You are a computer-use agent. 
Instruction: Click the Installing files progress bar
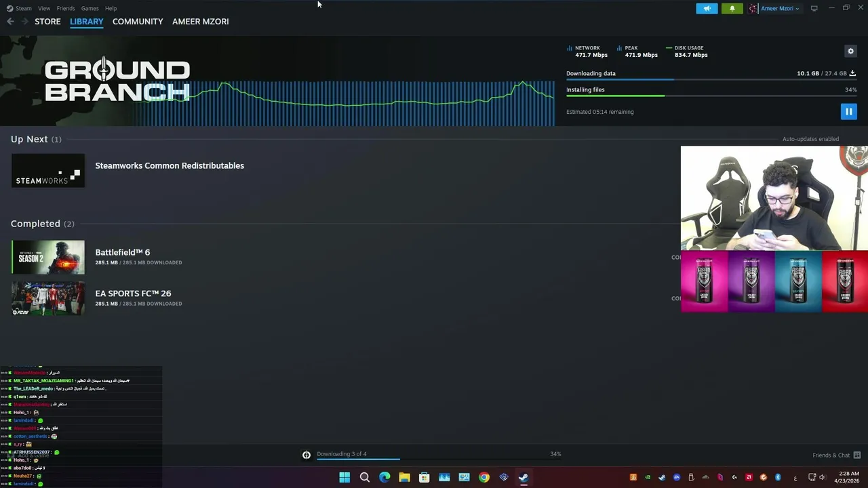[x=711, y=96]
